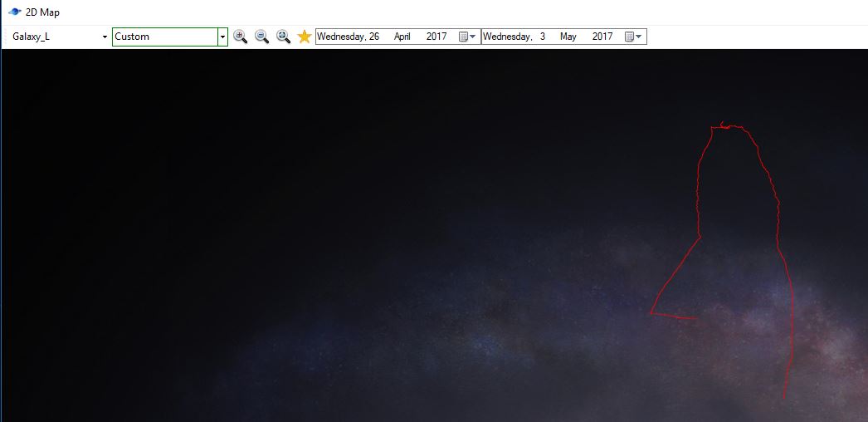This screenshot has height=422, width=868.
Task: Open the Galaxy_L map selection dropdown
Action: (x=105, y=37)
